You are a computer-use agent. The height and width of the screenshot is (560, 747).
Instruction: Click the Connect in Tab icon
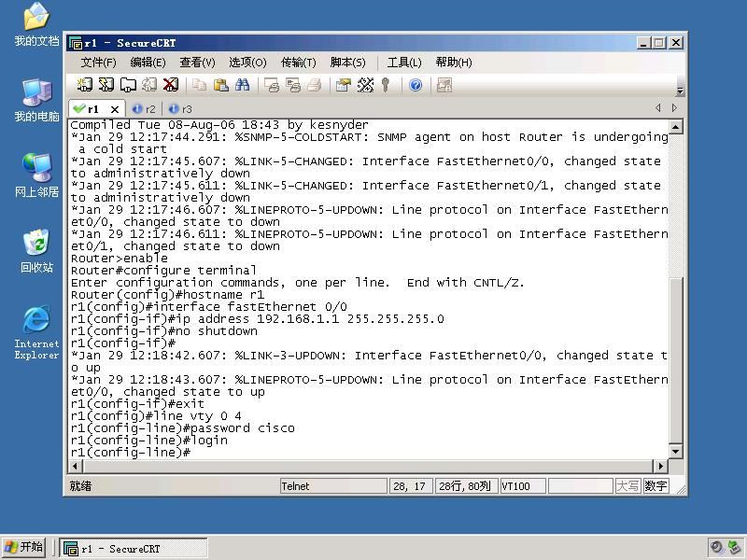pyautogui.click(x=128, y=85)
